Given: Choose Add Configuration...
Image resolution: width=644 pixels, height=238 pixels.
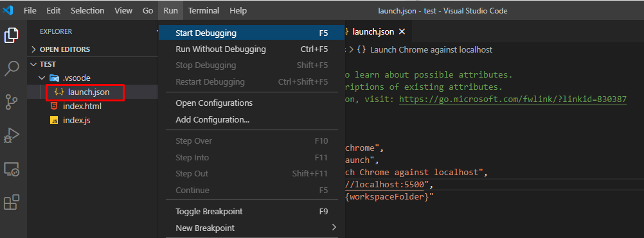Looking at the screenshot, I should coord(252,119).
